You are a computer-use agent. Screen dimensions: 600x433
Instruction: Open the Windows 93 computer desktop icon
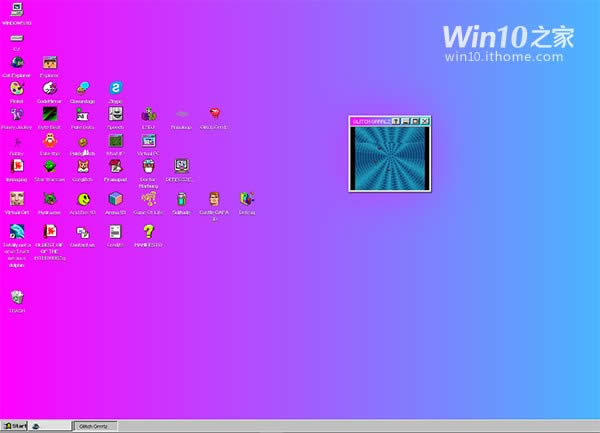16,11
